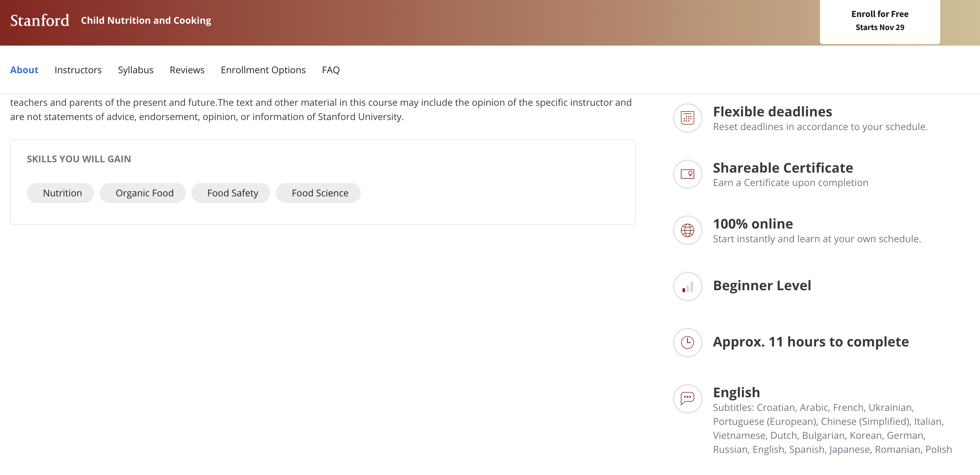The height and width of the screenshot is (475, 980).
Task: Choose the Food Science skill tag
Action: [319, 193]
